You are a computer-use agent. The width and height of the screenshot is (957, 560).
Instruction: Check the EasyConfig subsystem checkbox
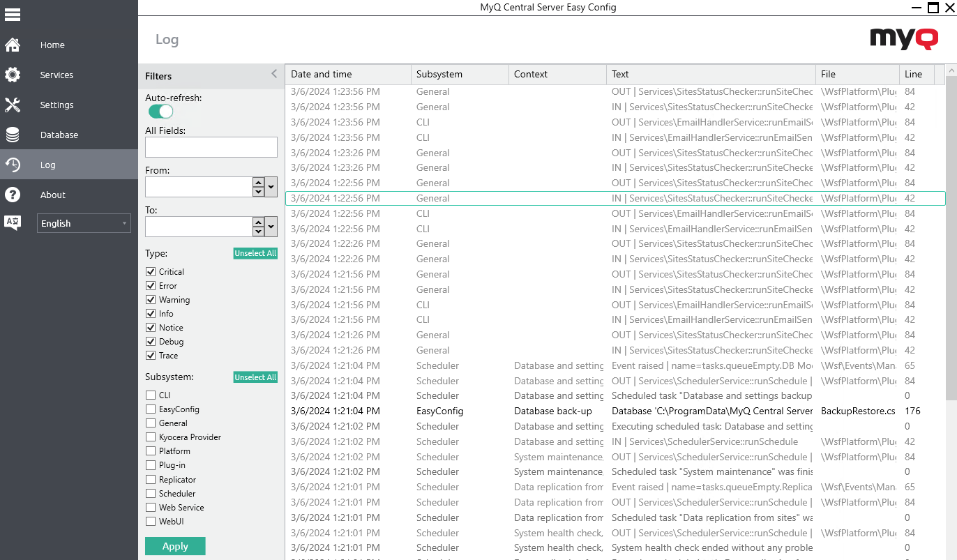click(151, 409)
